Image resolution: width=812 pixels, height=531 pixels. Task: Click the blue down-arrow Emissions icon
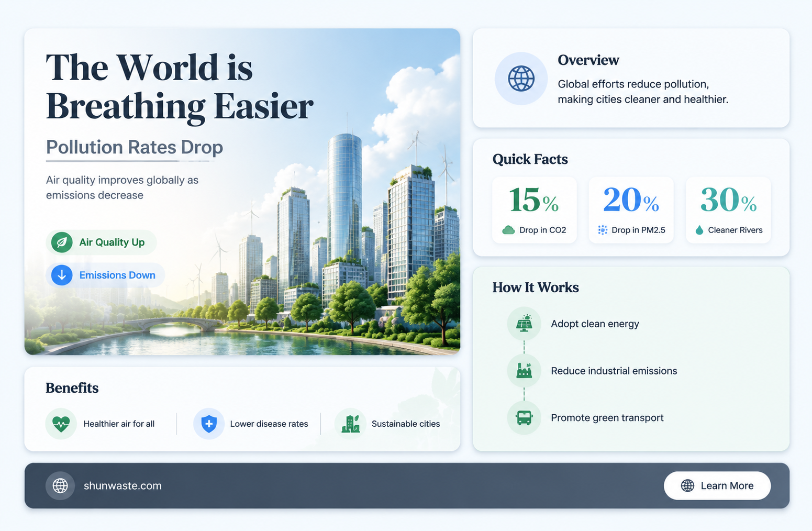coord(62,275)
